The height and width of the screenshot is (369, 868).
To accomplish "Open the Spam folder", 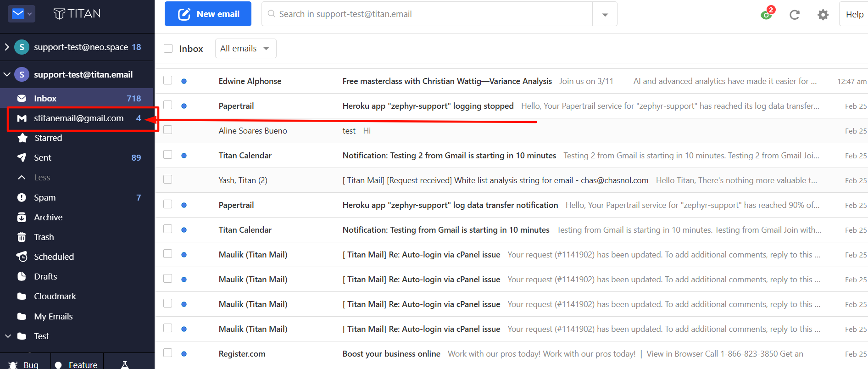I will tap(77, 197).
